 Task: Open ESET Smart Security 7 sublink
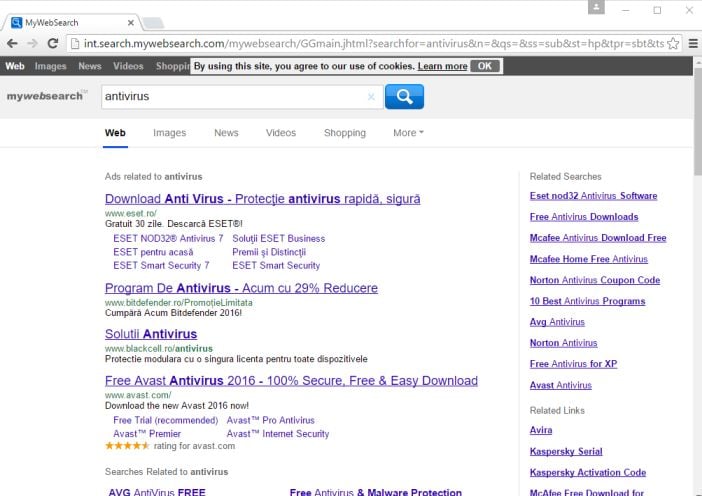click(161, 265)
